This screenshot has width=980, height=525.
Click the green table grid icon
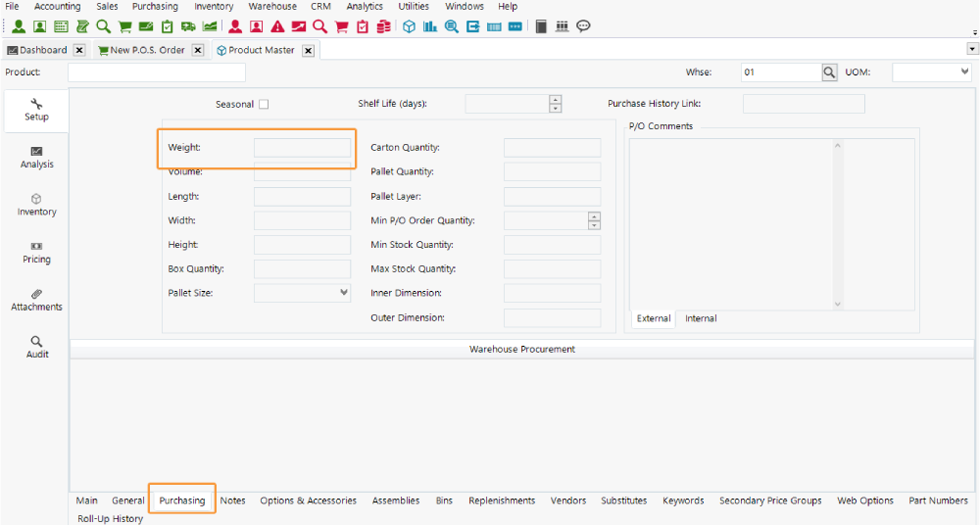[x=61, y=26]
